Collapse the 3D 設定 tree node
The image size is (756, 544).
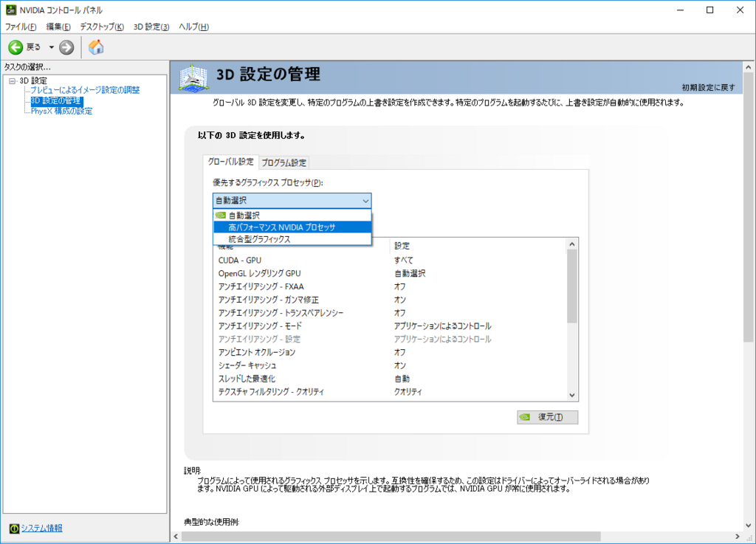(x=13, y=81)
